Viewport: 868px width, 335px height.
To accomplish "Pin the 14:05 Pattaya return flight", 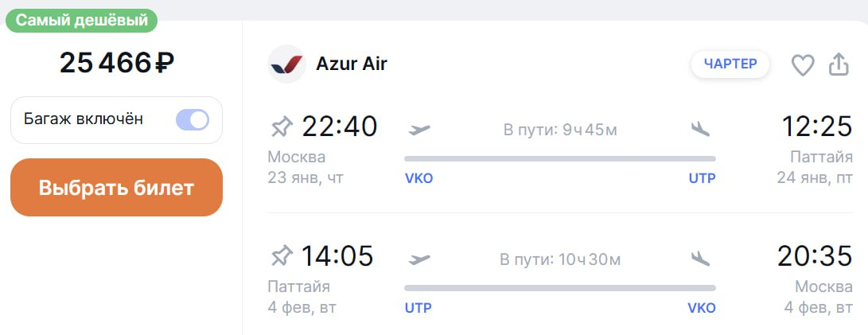I will point(281,256).
